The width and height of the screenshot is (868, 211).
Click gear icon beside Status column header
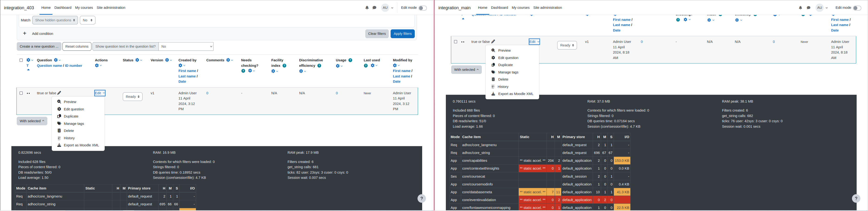pos(137,60)
